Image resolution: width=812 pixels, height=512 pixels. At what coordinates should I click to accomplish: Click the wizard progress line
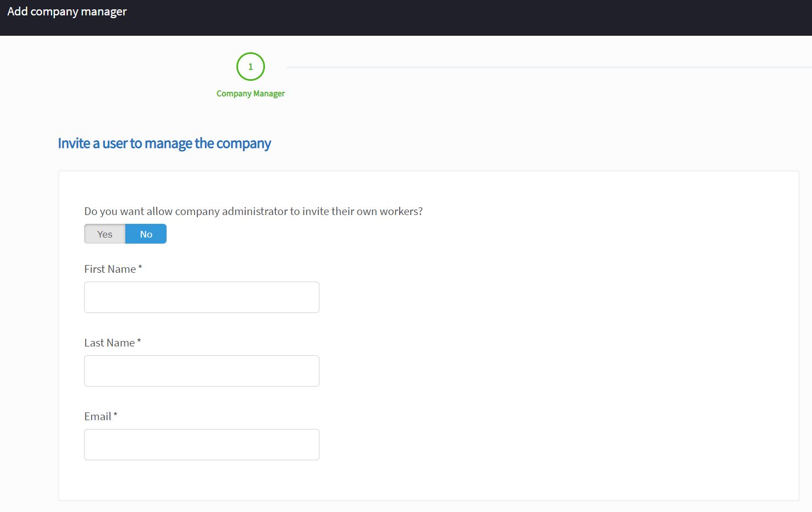(x=549, y=67)
